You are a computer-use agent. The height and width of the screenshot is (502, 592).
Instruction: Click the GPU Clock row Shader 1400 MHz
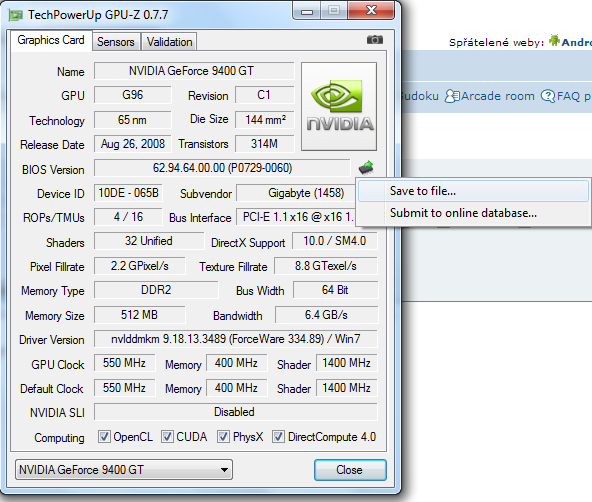click(x=347, y=363)
